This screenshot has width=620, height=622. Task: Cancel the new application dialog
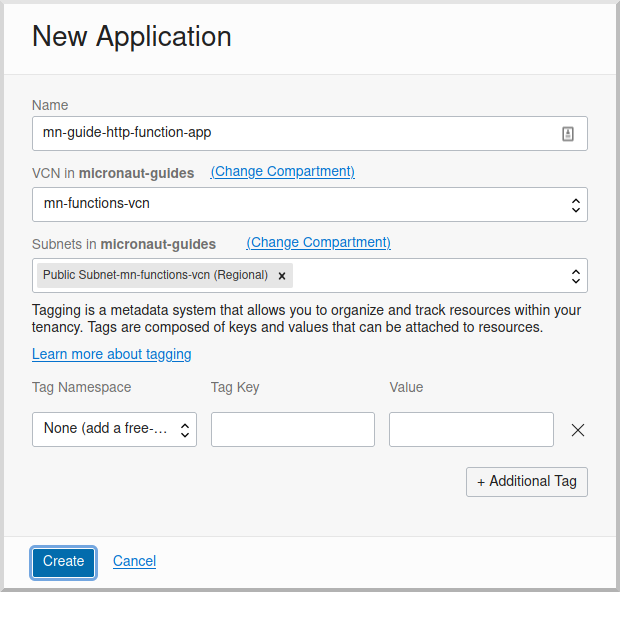pyautogui.click(x=134, y=561)
